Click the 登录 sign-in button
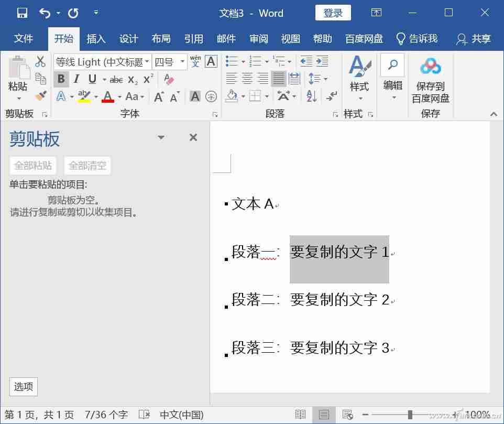This screenshot has width=504, height=424. [333, 13]
